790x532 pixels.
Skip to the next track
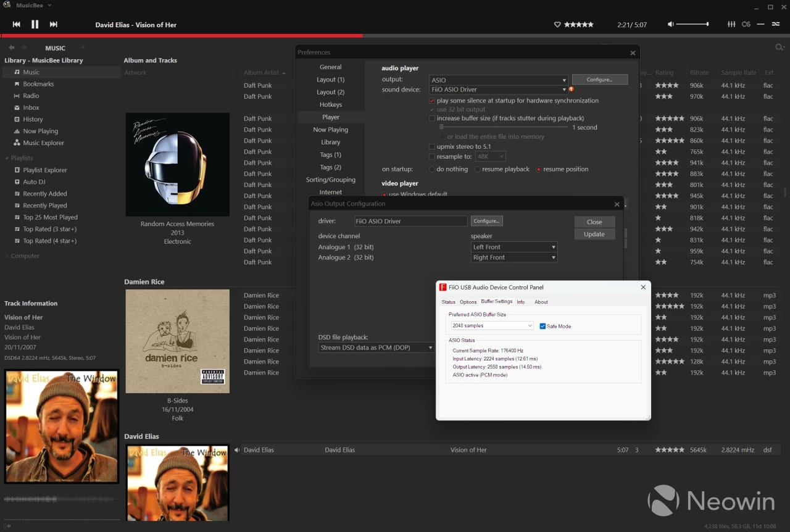(54, 24)
